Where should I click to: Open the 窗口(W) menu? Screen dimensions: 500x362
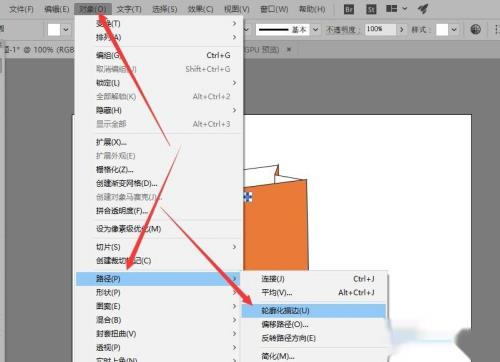pos(274,9)
